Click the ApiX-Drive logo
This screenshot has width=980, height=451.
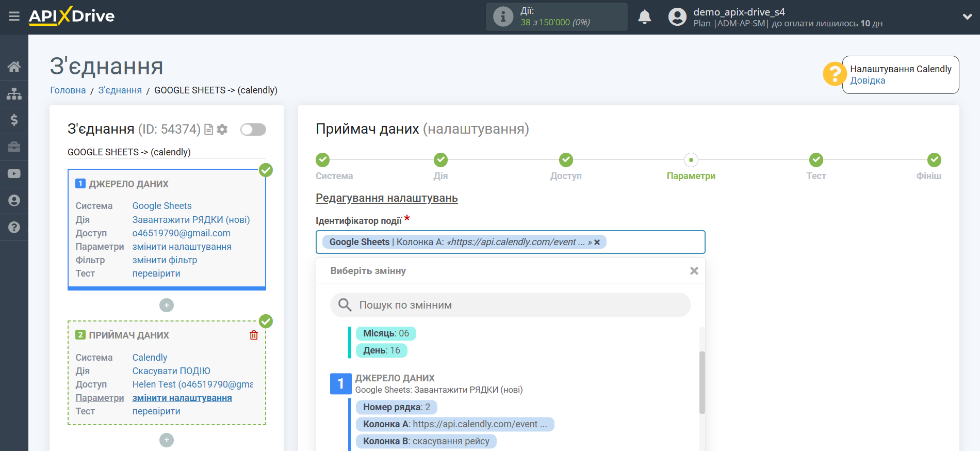click(72, 16)
